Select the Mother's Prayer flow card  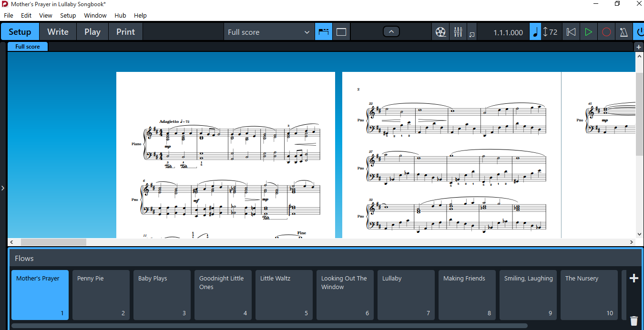(40, 295)
